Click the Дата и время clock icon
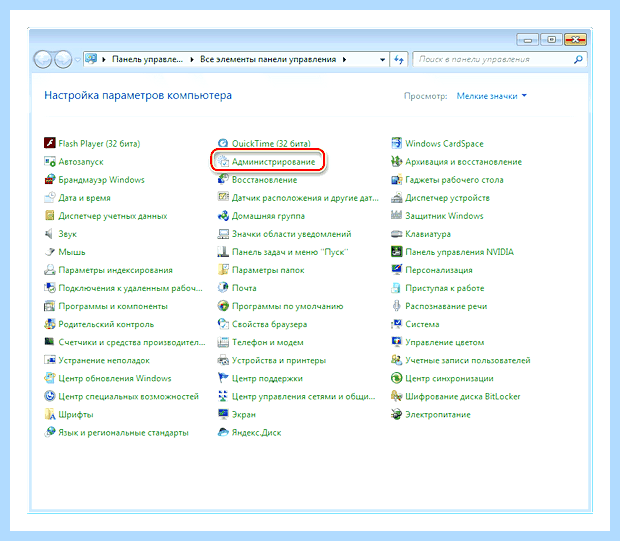The width and height of the screenshot is (620, 541). [x=49, y=197]
